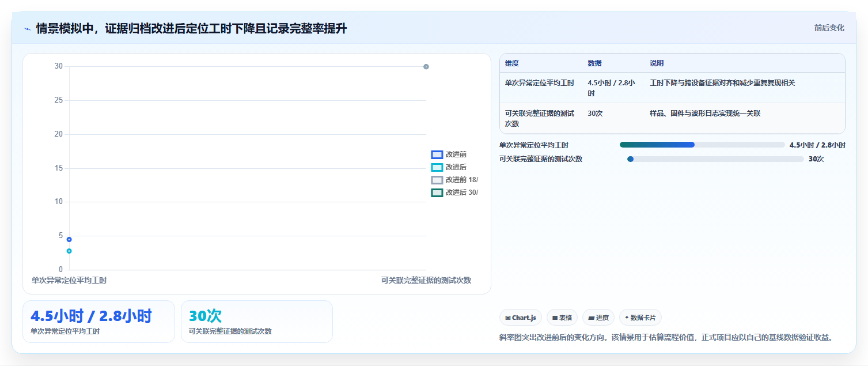Toggle the 改进后 cyan legend swatch

pyautogui.click(x=437, y=167)
